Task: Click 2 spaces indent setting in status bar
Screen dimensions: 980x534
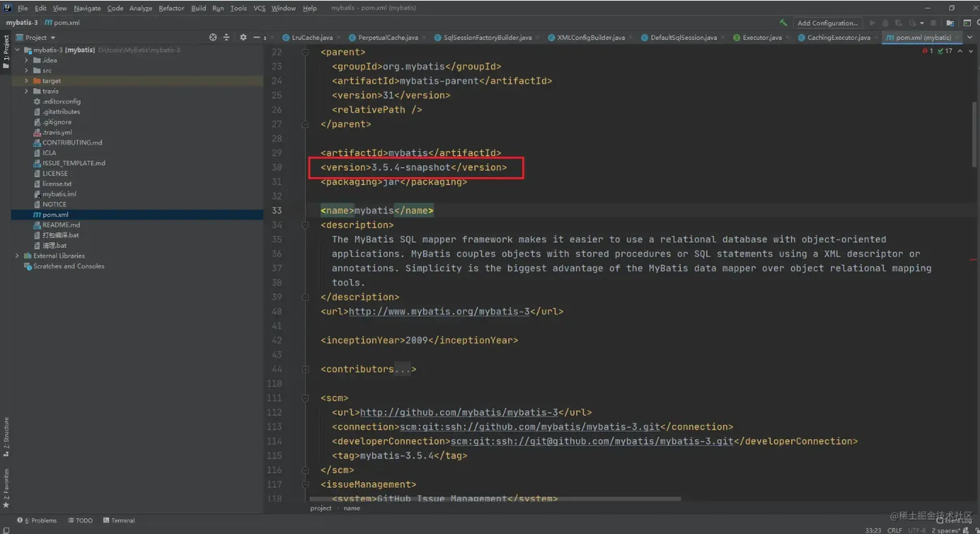Action: coord(946,531)
